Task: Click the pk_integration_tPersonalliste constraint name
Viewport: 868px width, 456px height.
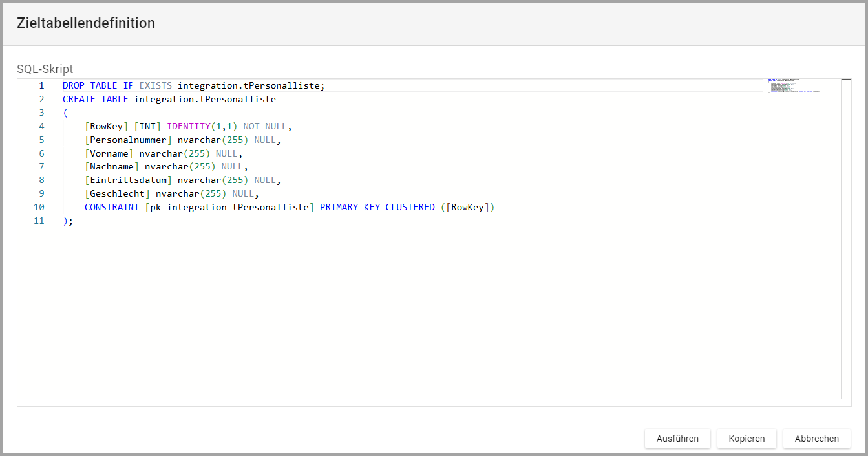Action: [229, 207]
